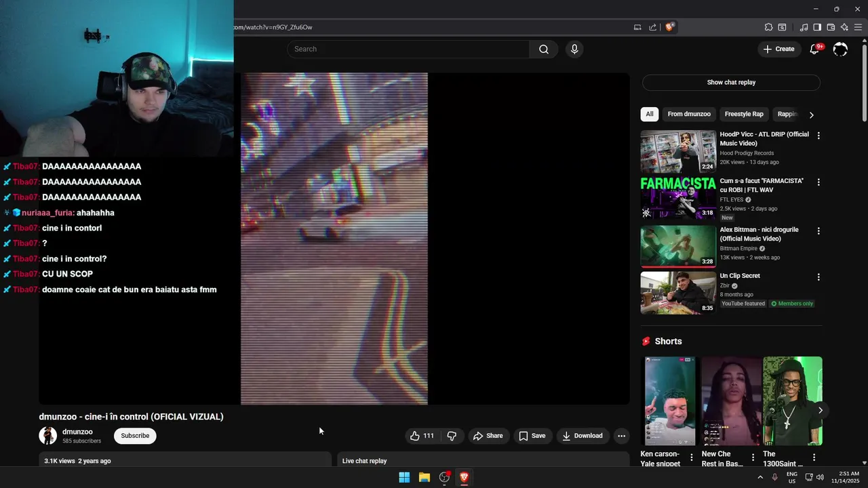Open the 3.1K views description box

(185, 461)
